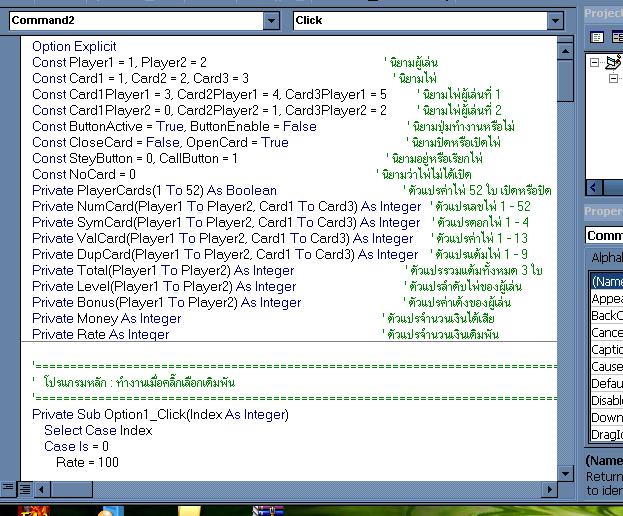Switch to Full Module View toggle button
The height and width of the screenshot is (516, 623).
(25, 489)
